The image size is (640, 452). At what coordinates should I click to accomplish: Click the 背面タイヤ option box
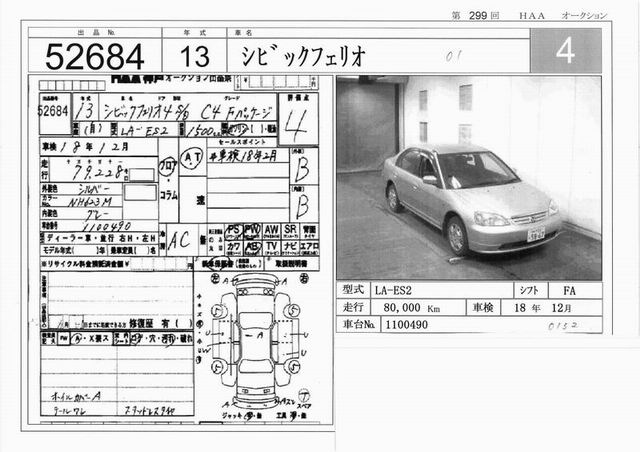pos(309,232)
